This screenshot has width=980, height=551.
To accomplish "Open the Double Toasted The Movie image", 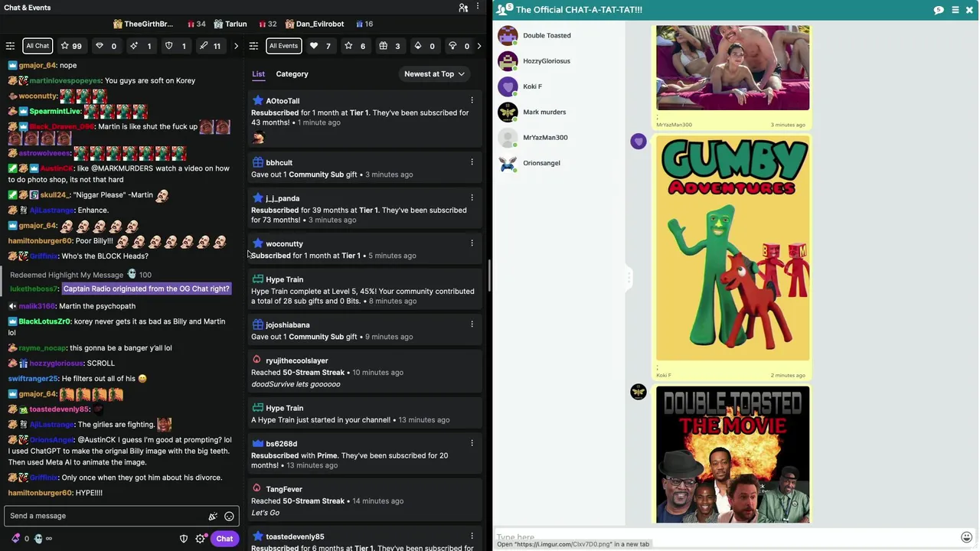I will 733,455.
